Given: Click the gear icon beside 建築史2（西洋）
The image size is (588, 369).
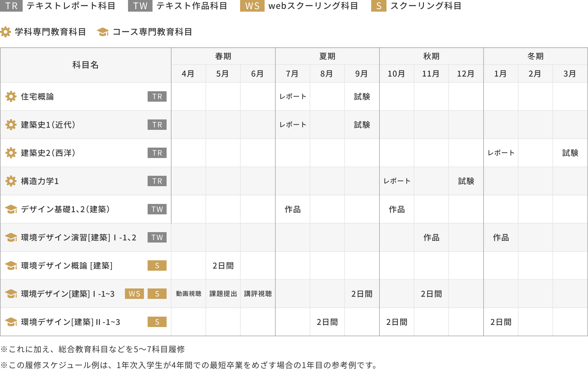Looking at the screenshot, I should pyautogui.click(x=11, y=153).
